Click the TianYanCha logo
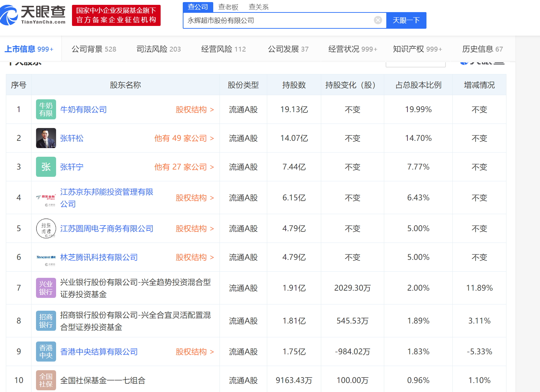 tap(33, 15)
